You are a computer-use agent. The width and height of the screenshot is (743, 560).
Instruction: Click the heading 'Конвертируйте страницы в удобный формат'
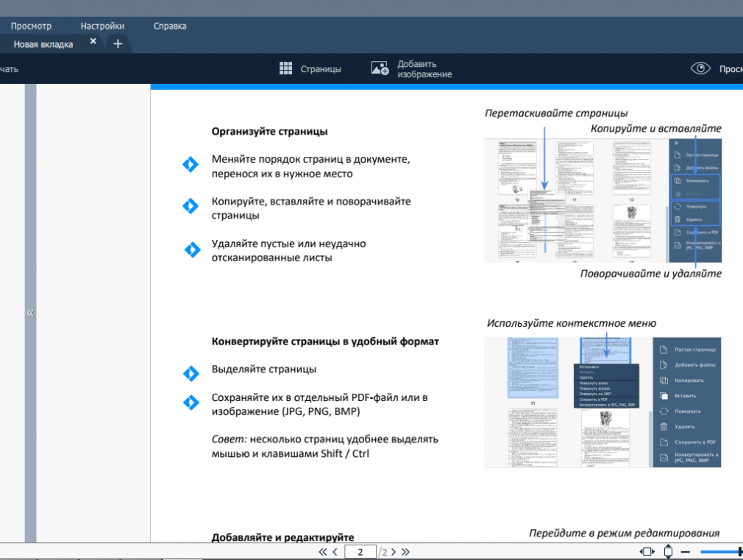click(x=325, y=341)
